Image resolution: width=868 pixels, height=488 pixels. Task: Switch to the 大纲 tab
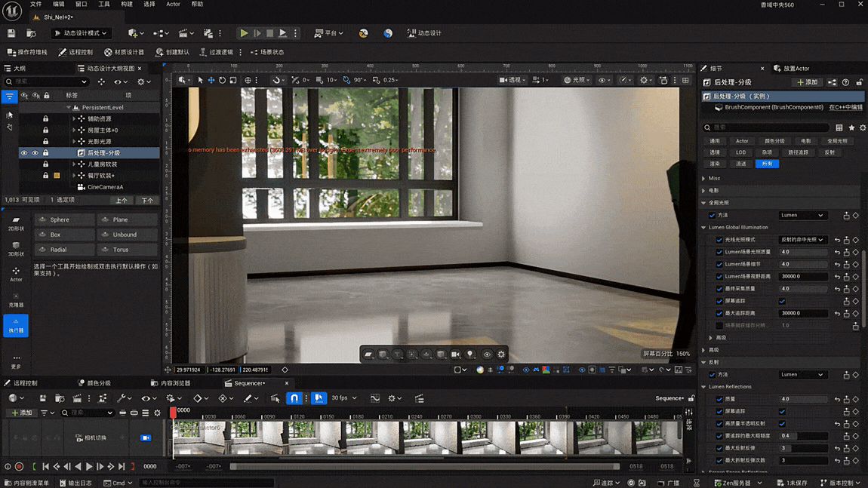(x=16, y=68)
